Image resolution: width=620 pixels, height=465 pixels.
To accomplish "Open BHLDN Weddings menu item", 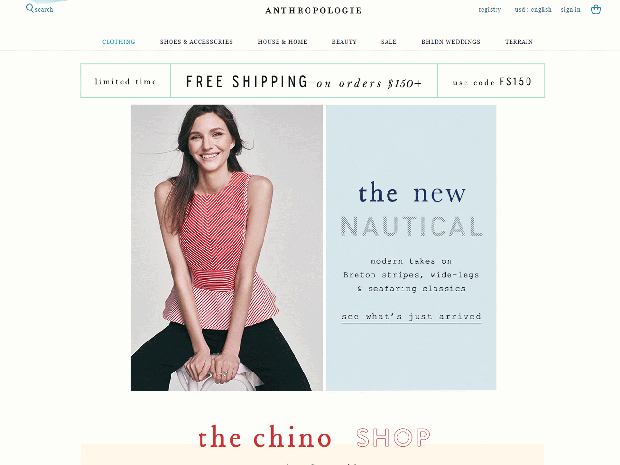I will point(451,42).
